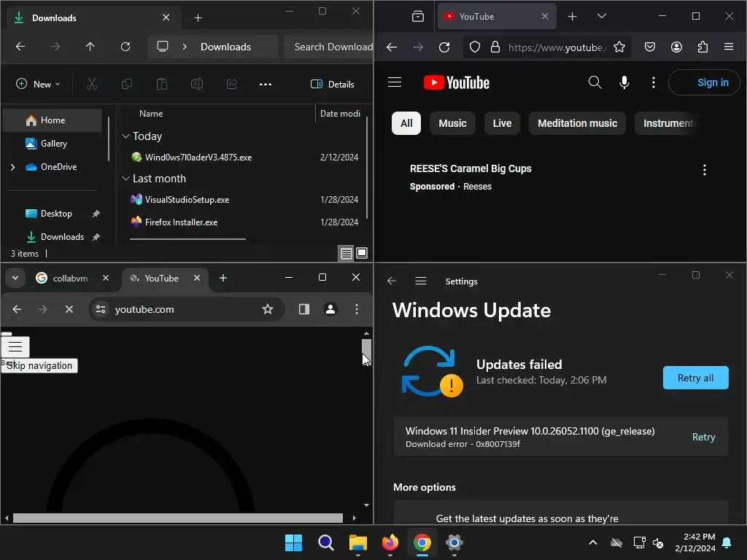Click the Chrome horizontal scrollbar thumb
This screenshot has height=560, width=747.
point(178,518)
